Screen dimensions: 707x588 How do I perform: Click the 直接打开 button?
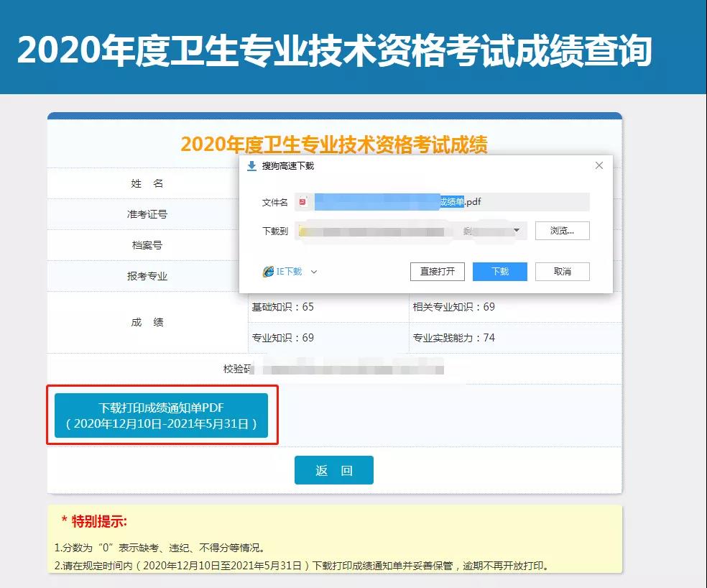(438, 272)
